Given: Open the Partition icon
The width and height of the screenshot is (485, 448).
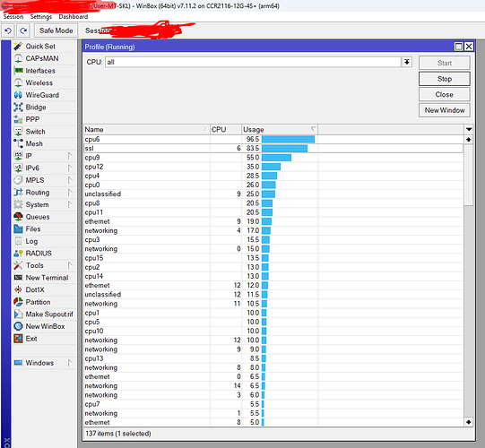Looking at the screenshot, I should 18,302.
